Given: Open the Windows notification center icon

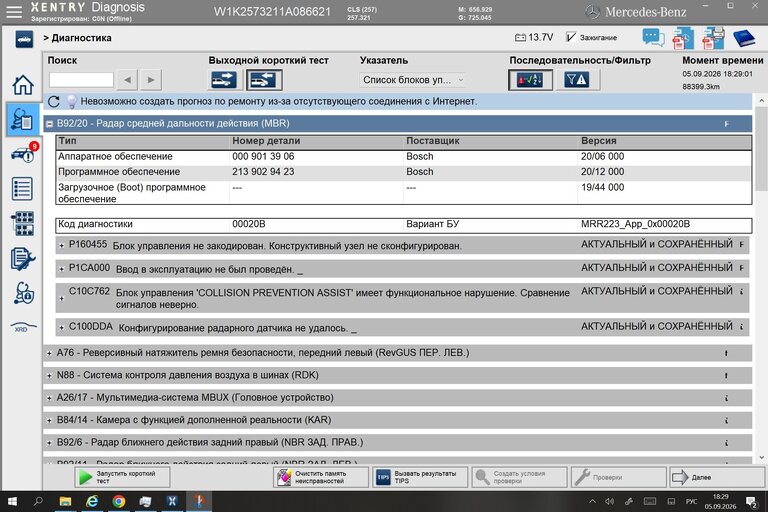Looking at the screenshot, I should click(x=751, y=501).
